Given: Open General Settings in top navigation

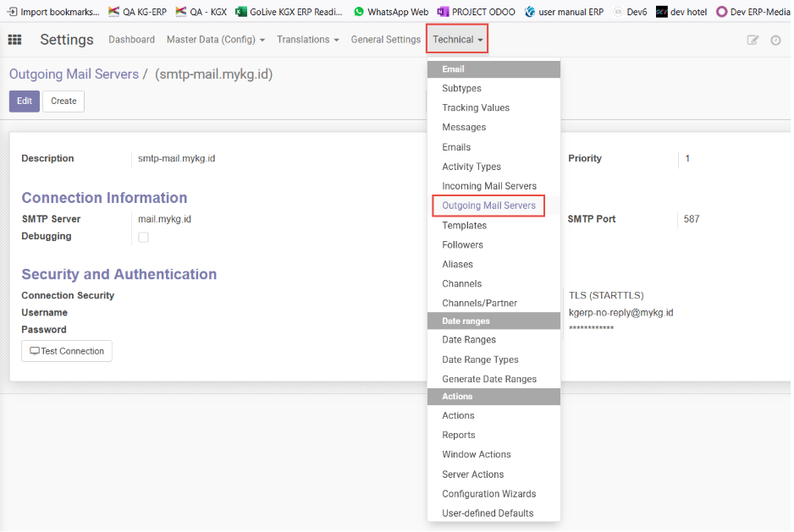Looking at the screenshot, I should pyautogui.click(x=385, y=40).
